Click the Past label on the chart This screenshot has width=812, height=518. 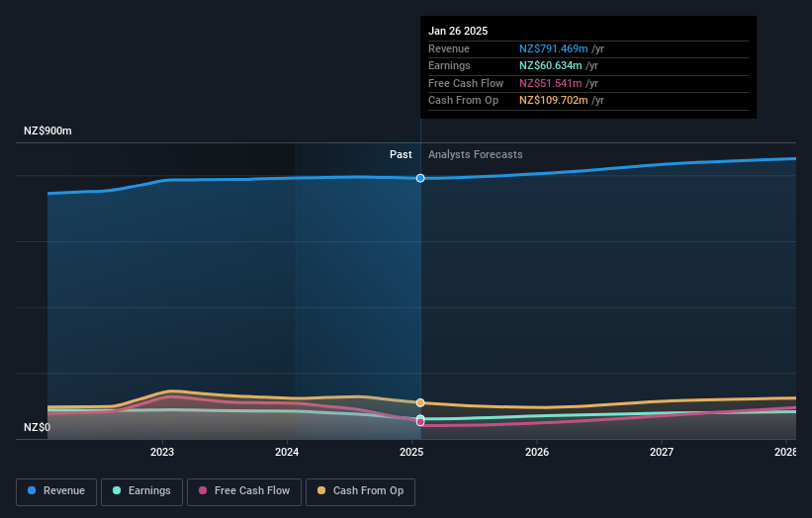click(x=401, y=154)
